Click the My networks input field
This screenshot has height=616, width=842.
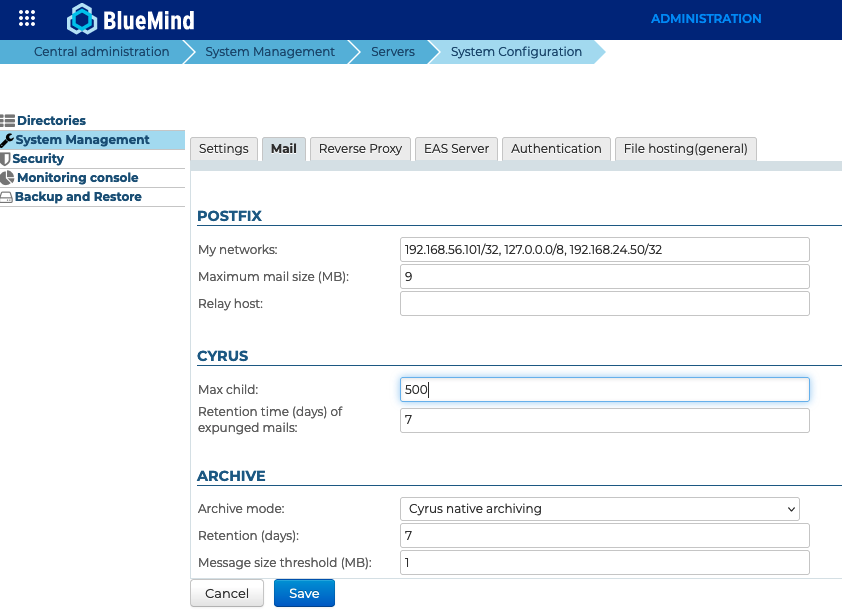pos(605,250)
